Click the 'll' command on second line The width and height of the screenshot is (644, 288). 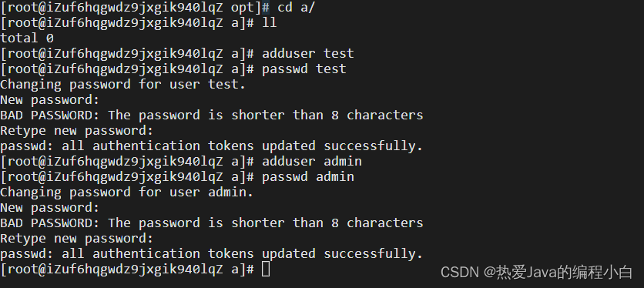pyautogui.click(x=270, y=22)
